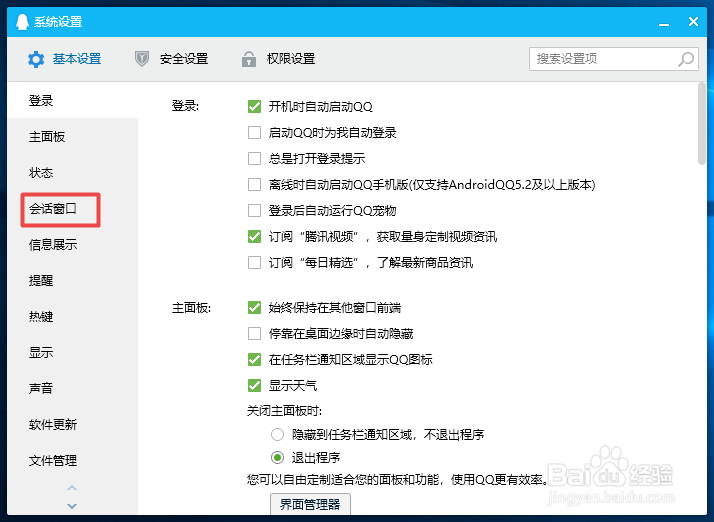The width and height of the screenshot is (714, 522).
Task: Click the sidebar up chevron arrow
Action: point(72,488)
